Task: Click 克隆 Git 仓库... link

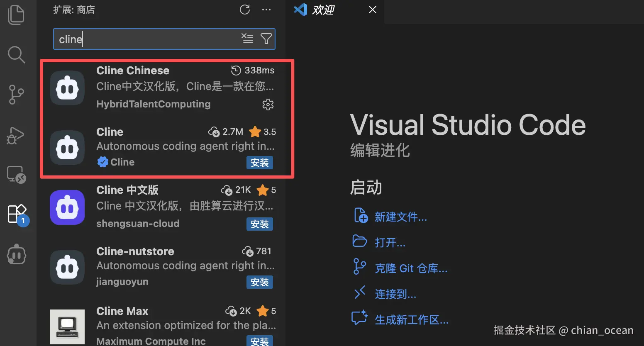Action: pyautogui.click(x=411, y=268)
